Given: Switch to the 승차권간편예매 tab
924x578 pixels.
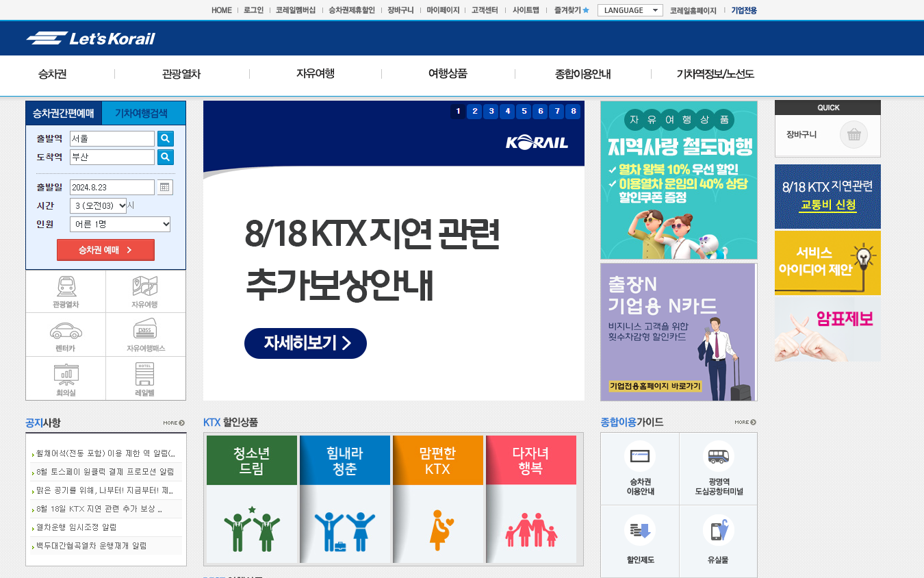Looking at the screenshot, I should (64, 113).
